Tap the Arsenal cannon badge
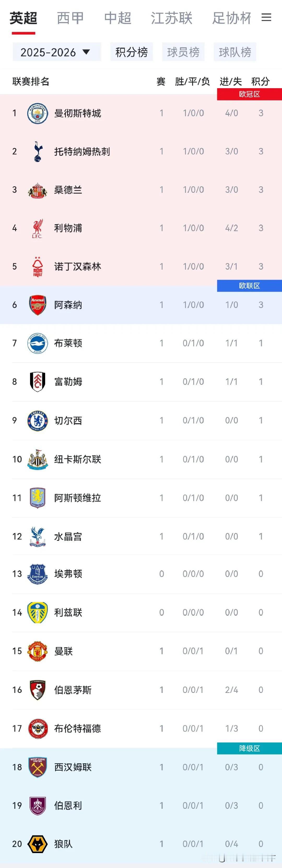This screenshot has height=868, width=282. click(x=37, y=305)
